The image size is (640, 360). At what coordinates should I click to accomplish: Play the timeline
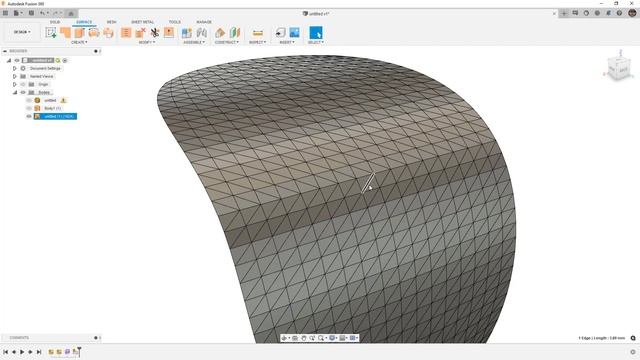pyautogui.click(x=22, y=352)
